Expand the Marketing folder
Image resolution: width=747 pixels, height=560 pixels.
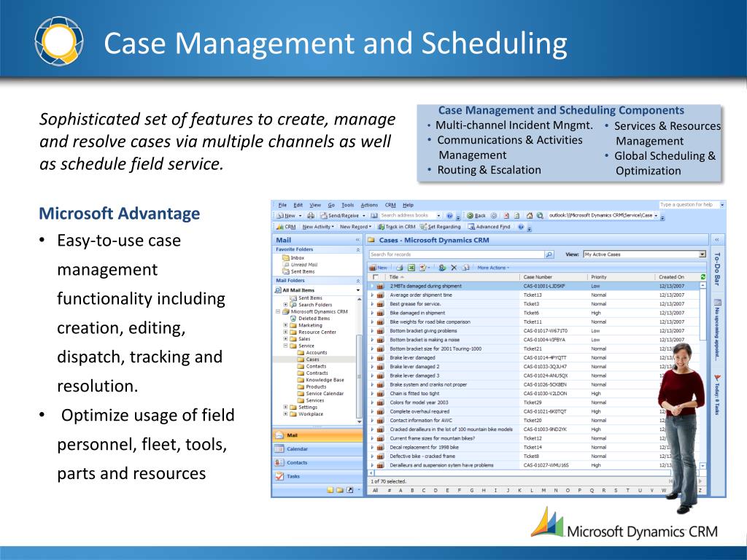click(x=285, y=325)
